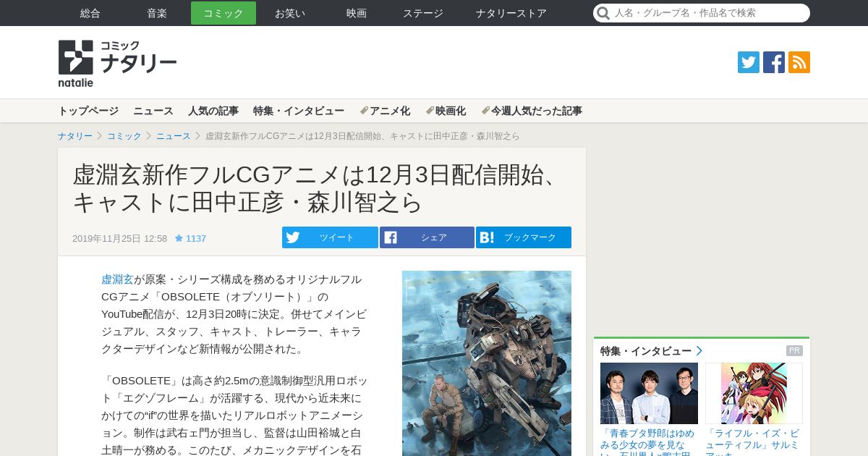868x456 pixels.
Task: Click the star icon beside 1137
Action: 179,238
